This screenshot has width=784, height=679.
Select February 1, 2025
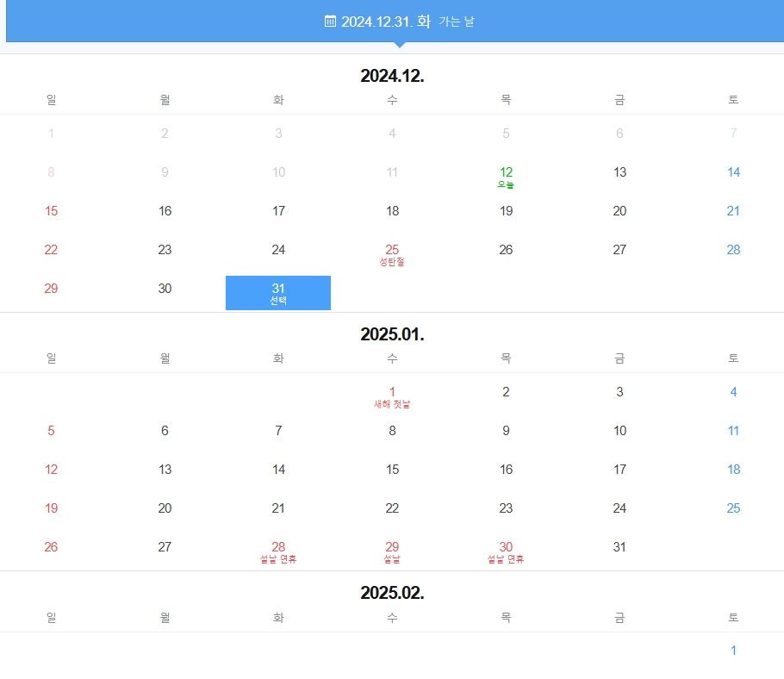tap(733, 651)
